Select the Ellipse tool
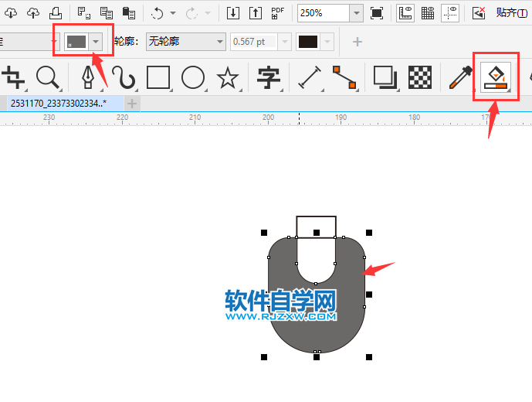 click(193, 77)
